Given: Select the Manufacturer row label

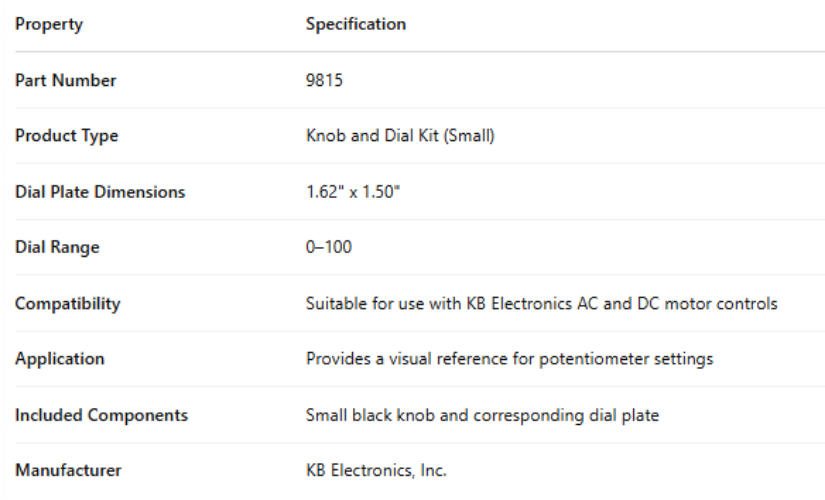Looking at the screenshot, I should point(67,470).
